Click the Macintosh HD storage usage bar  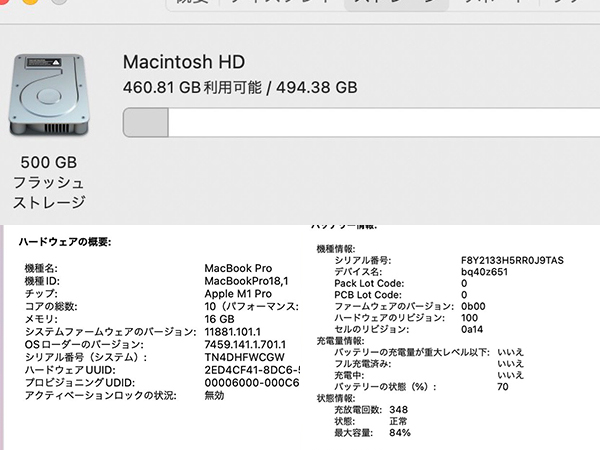coord(361,122)
